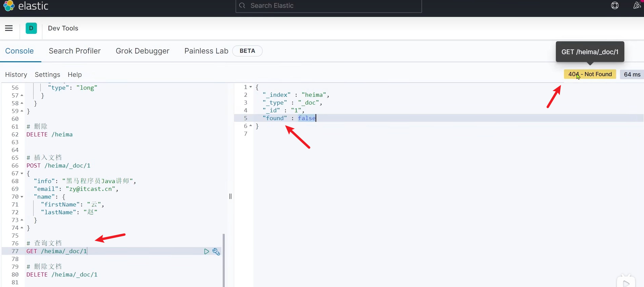Image resolution: width=644 pixels, height=287 pixels.
Task: Click the Elastic logo
Action: click(x=26, y=6)
